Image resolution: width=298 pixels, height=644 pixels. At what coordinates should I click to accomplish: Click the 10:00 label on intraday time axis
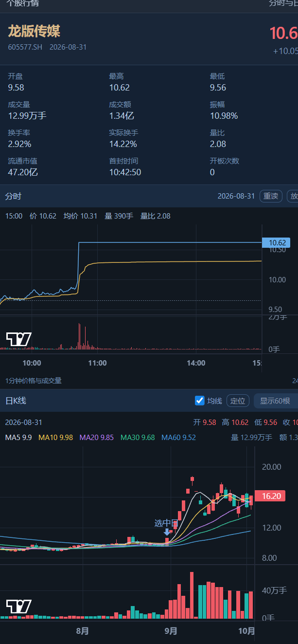(32, 363)
